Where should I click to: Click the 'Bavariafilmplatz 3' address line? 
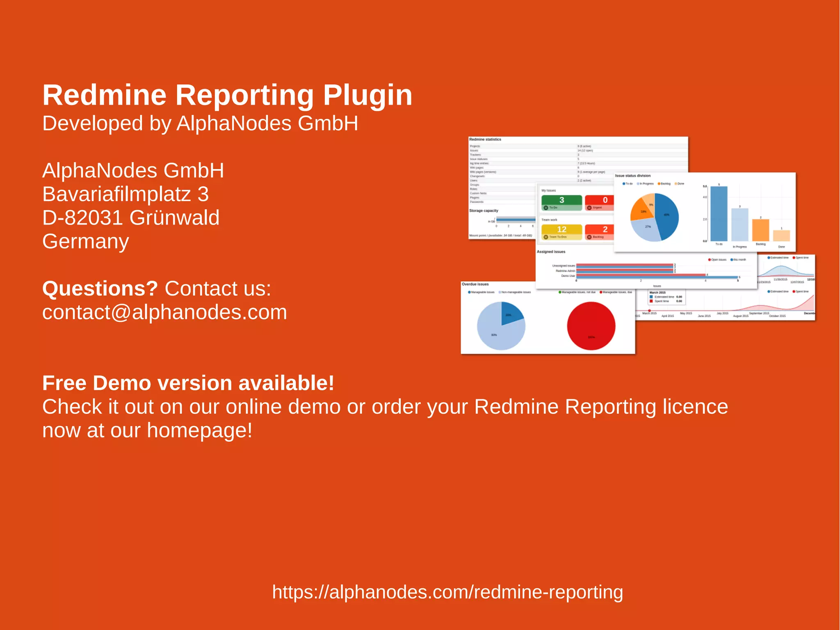pos(126,194)
